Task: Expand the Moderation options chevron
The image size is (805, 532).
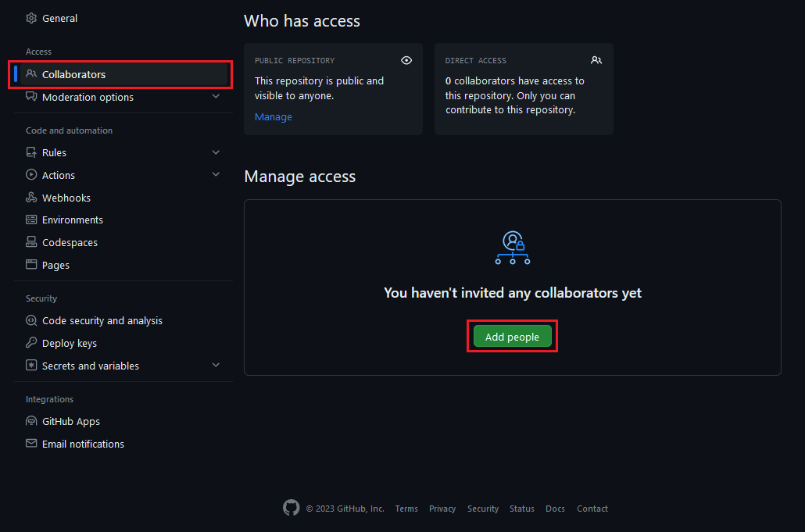Action: [216, 96]
